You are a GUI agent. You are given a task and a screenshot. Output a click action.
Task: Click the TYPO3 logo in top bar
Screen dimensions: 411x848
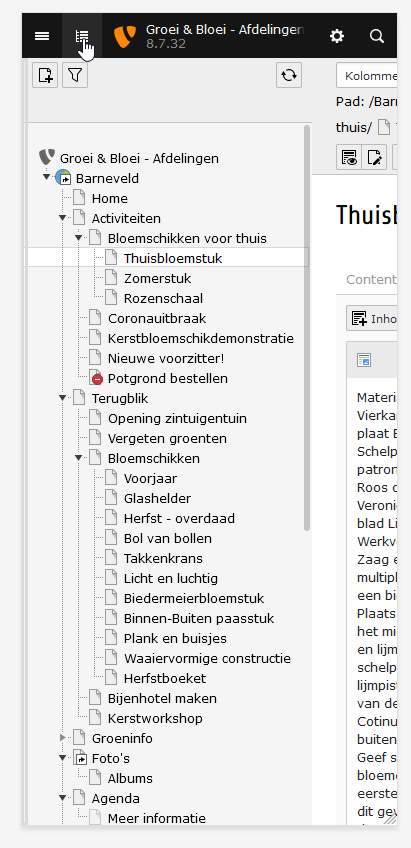click(124, 36)
